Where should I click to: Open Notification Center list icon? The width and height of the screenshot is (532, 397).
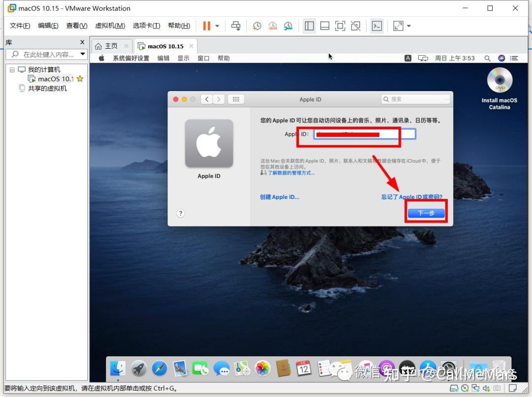pyautogui.click(x=514, y=58)
